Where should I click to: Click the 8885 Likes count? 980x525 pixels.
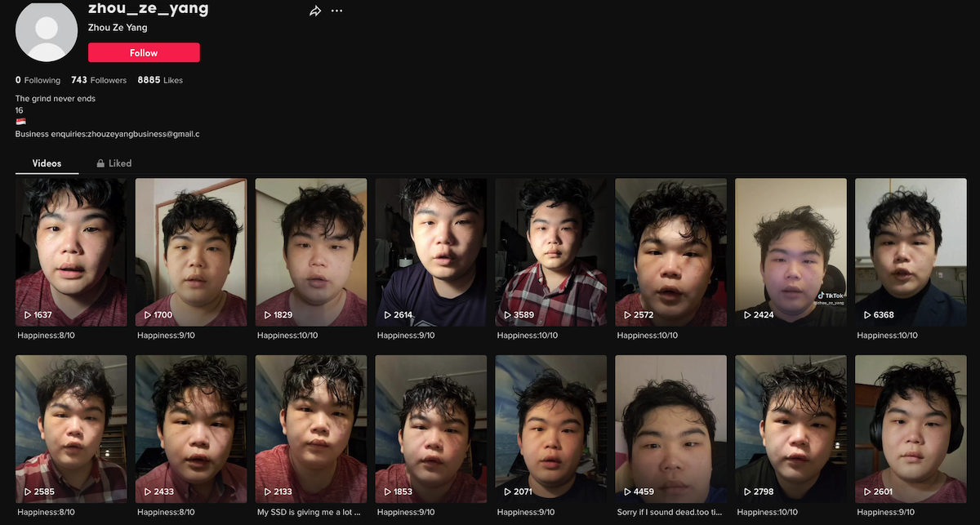(160, 79)
